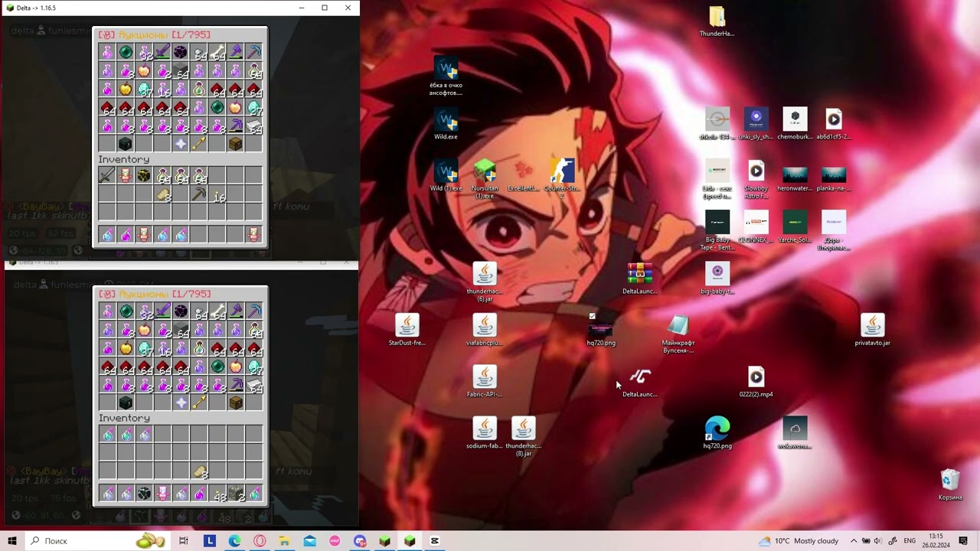Image resolution: width=980 pixels, height=551 pixels.
Task: Click the golden arrow button in upper auction
Action: tap(199, 145)
